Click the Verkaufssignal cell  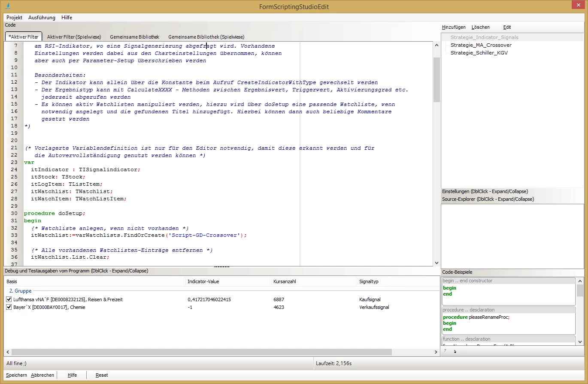[x=374, y=307]
